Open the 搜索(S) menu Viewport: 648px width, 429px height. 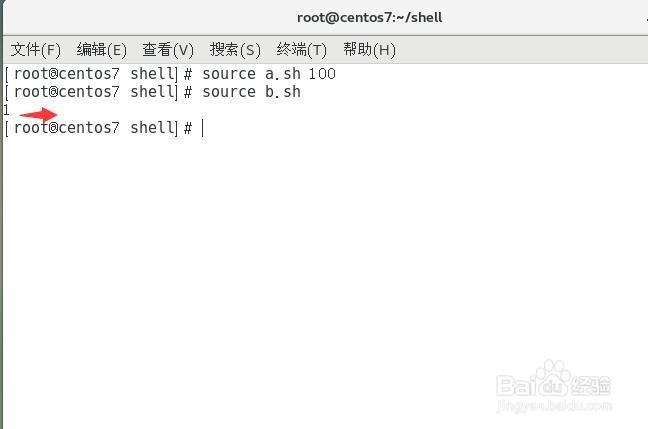pyautogui.click(x=235, y=50)
